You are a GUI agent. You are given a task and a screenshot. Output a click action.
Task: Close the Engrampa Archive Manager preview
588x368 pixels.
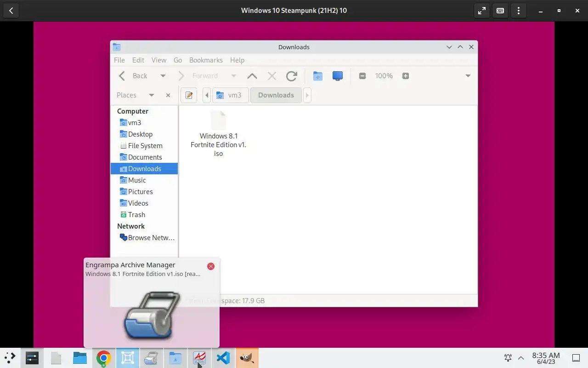click(211, 266)
